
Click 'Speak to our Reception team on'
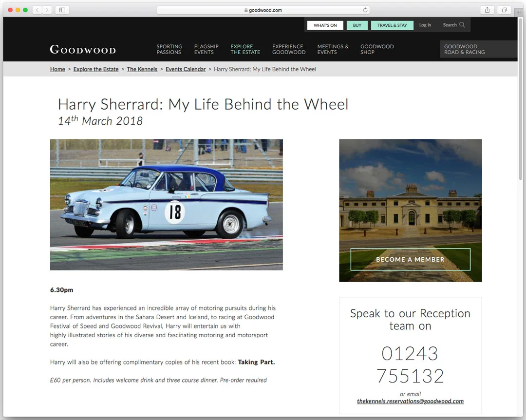[410, 319]
